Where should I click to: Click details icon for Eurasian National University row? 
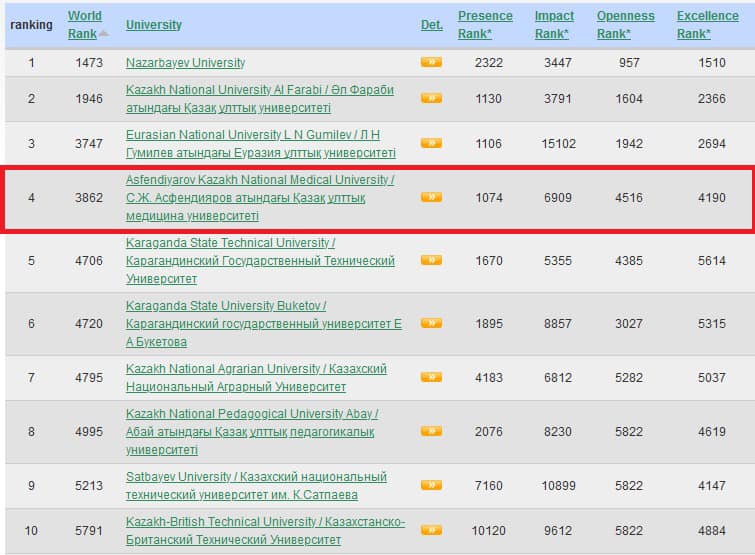click(x=431, y=143)
